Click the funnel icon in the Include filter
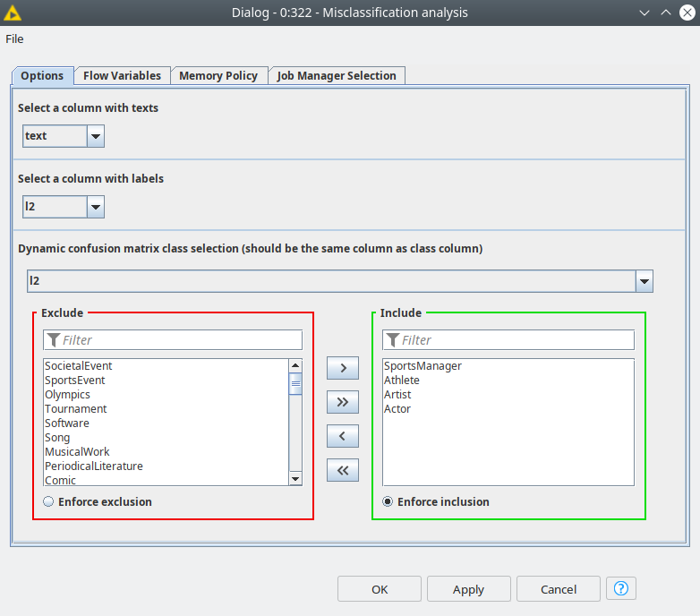The height and width of the screenshot is (616, 700). click(392, 340)
